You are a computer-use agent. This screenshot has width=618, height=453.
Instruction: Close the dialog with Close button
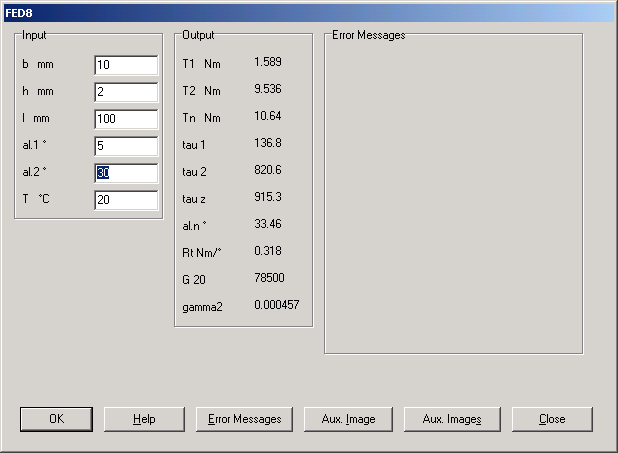click(551, 419)
